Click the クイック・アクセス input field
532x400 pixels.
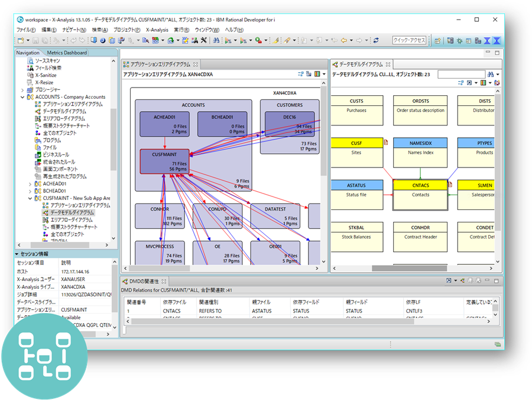(409, 40)
